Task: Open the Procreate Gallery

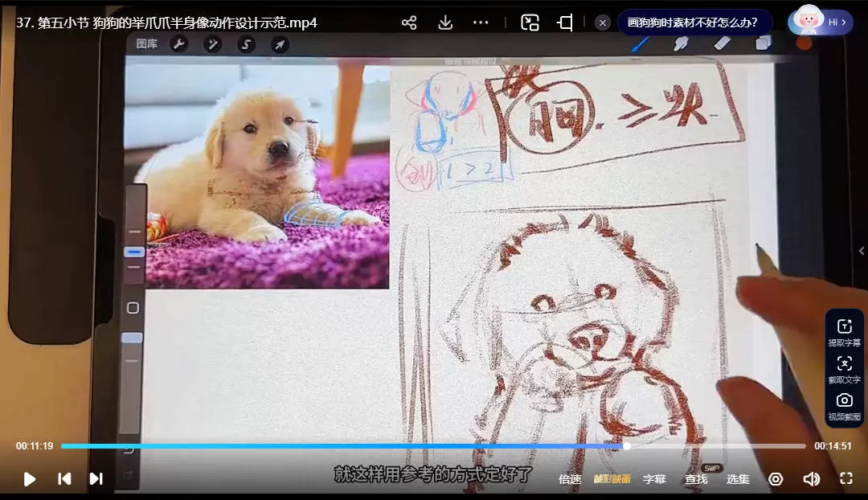Action: 149,44
